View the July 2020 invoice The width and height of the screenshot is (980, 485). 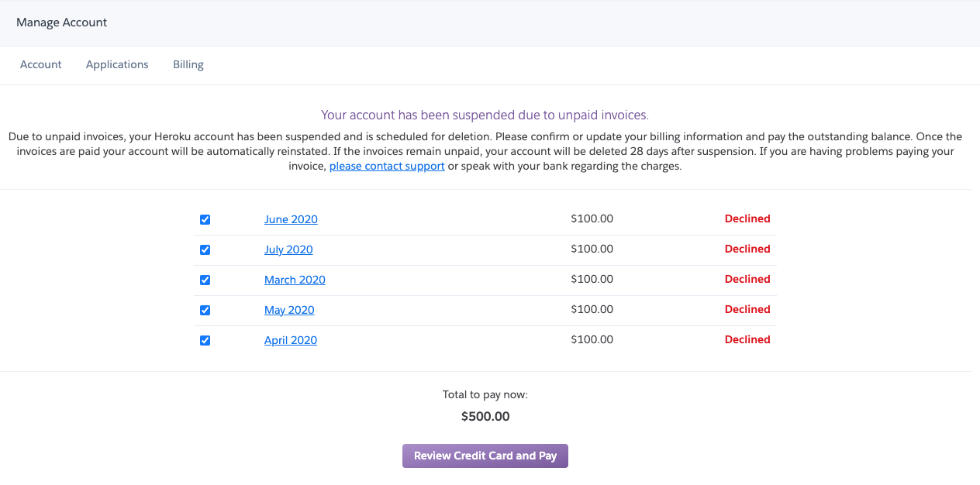coord(288,249)
